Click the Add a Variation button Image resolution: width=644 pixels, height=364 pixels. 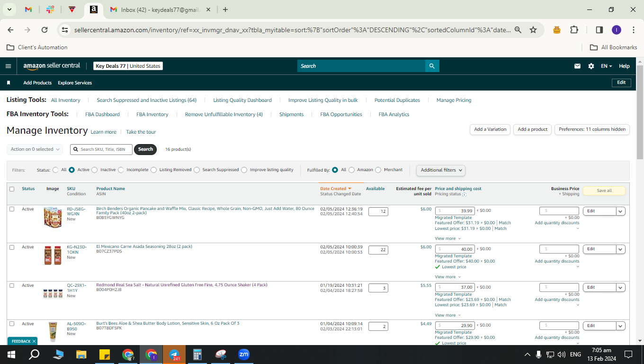pos(490,129)
